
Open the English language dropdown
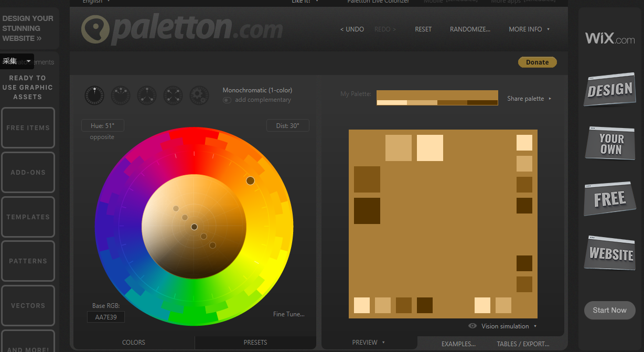coord(96,2)
